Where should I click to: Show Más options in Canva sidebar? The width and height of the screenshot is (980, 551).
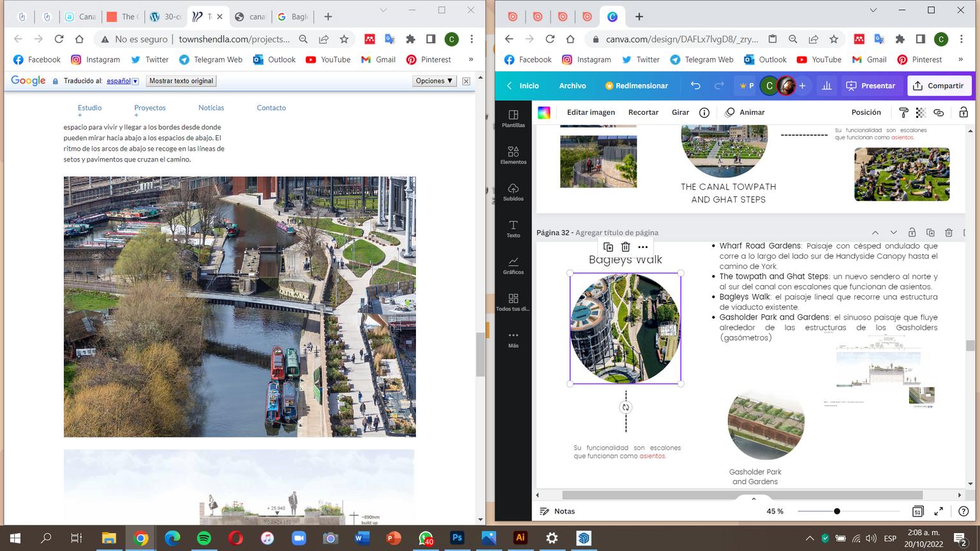click(513, 339)
